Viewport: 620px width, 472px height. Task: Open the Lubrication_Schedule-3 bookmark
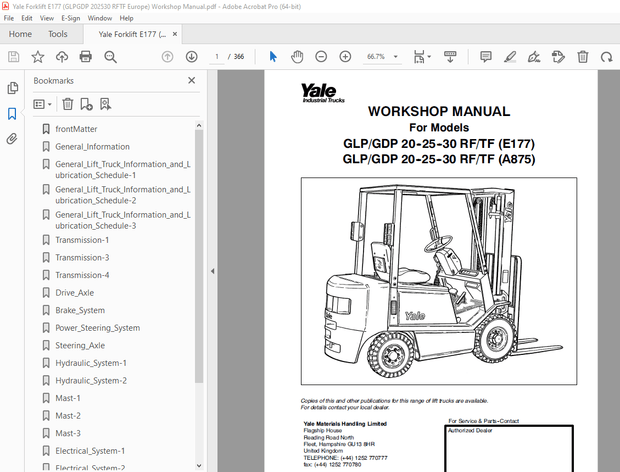tap(123, 220)
